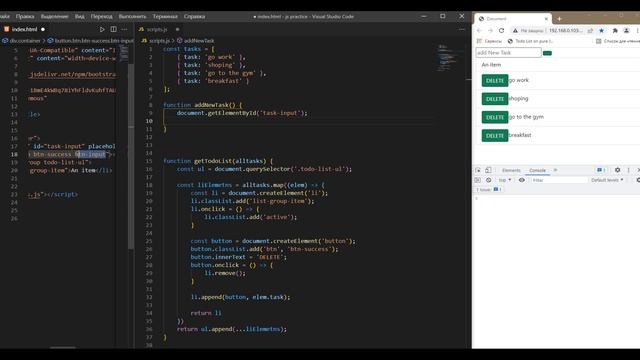640x360 pixels.
Task: Run the index.html file with play icon
Action: point(102,29)
